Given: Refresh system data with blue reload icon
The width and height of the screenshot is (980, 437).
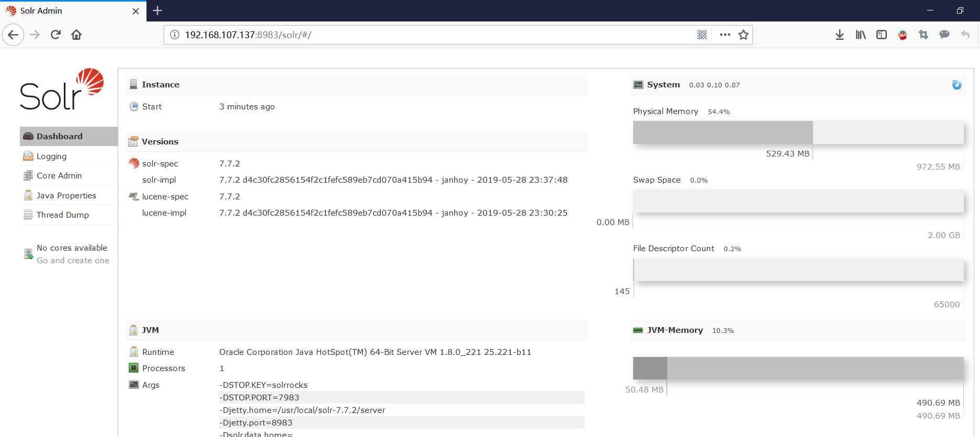Looking at the screenshot, I should click(956, 85).
